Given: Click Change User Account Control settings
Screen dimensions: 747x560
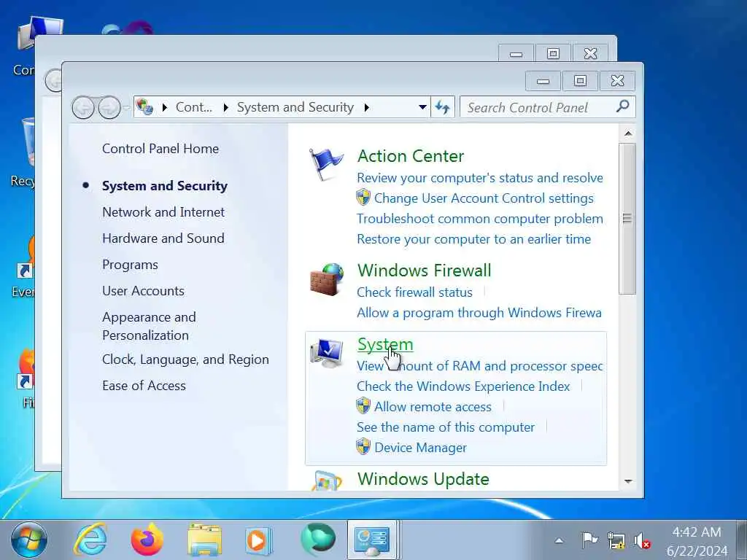Looking at the screenshot, I should click(x=484, y=198).
